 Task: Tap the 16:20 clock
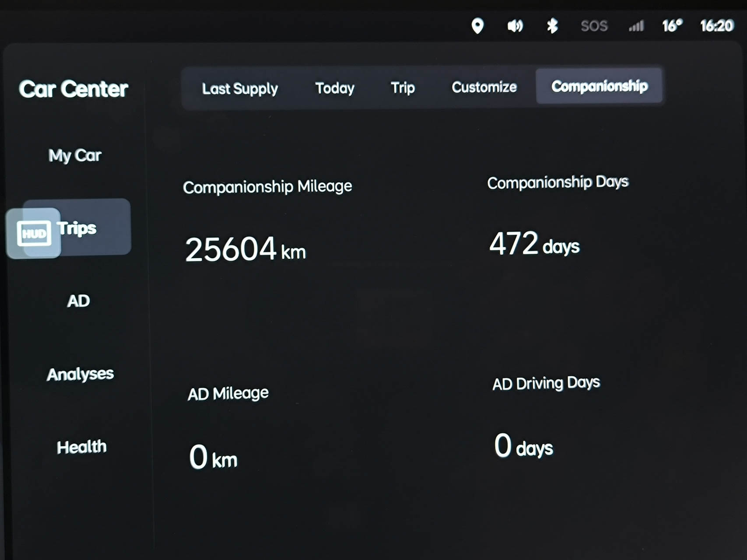(717, 26)
